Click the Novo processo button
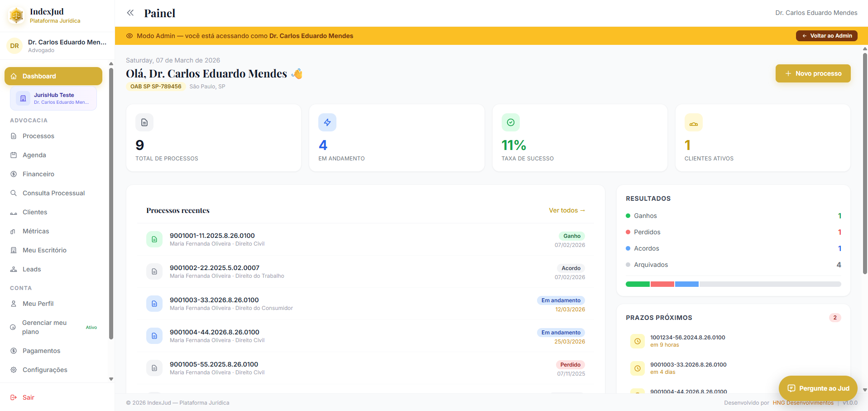This screenshot has height=411, width=868. pos(813,73)
